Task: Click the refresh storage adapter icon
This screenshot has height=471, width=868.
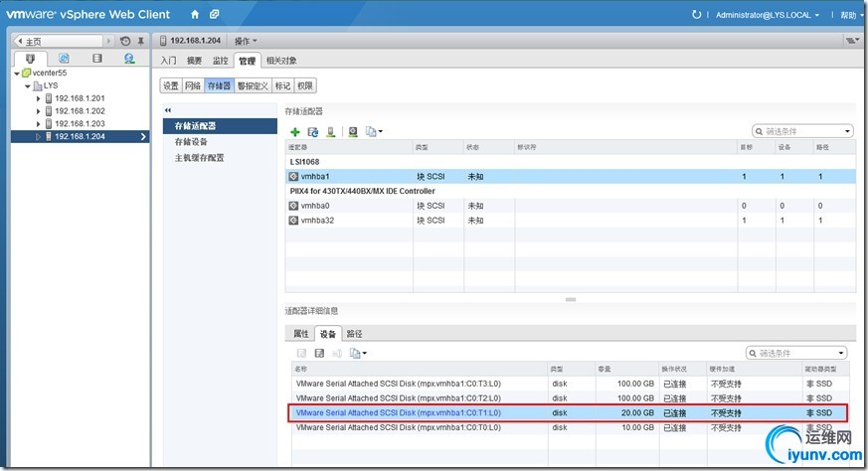Action: [313, 132]
